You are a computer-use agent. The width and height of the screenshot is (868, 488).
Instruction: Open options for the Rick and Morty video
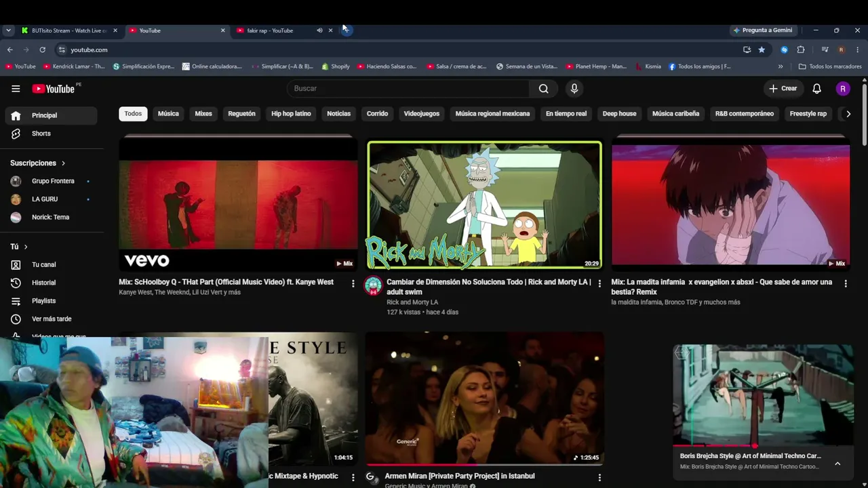tap(599, 283)
